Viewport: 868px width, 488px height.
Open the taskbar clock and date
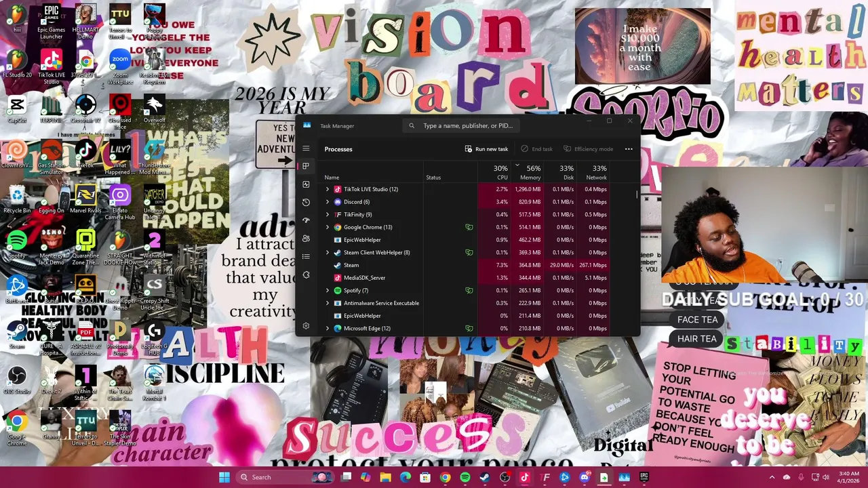coord(849,477)
